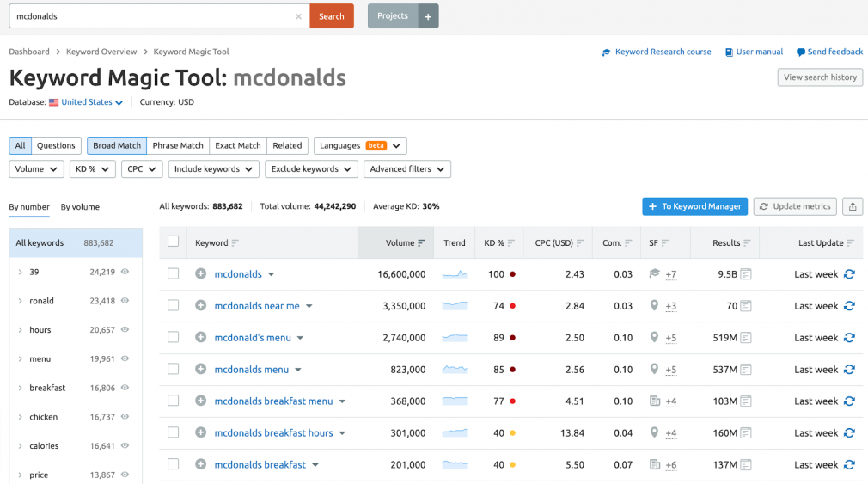Expand the 'breakfast' keyword group
The image size is (868, 484).
point(20,388)
